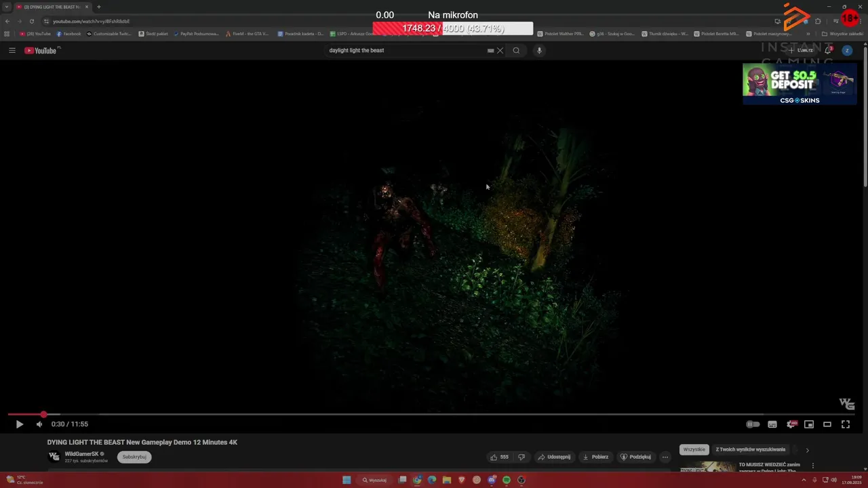This screenshot has width=868, height=488.
Task: Open the taskbar clock showing 19:09
Action: [851, 480]
